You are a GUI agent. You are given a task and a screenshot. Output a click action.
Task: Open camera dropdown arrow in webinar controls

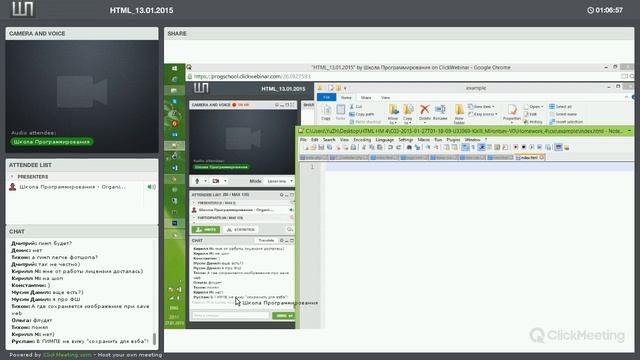[225, 181]
